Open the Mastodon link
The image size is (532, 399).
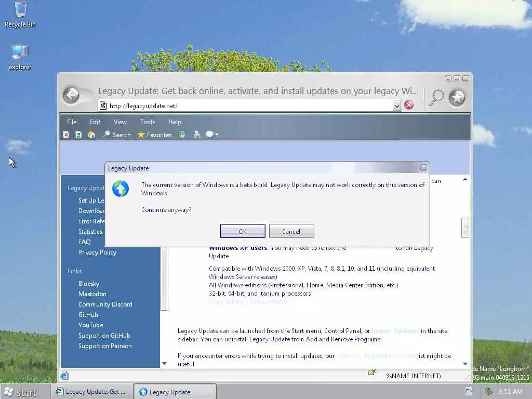point(92,294)
